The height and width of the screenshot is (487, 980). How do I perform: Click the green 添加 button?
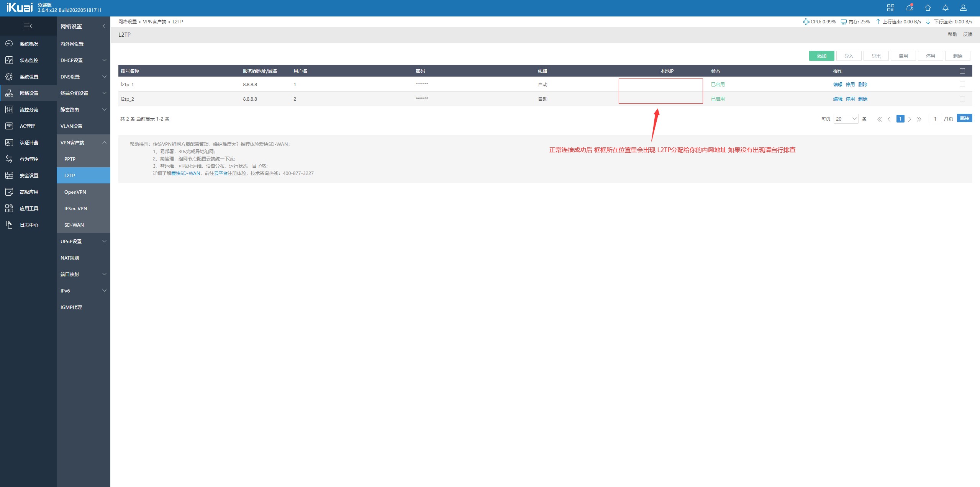click(821, 56)
